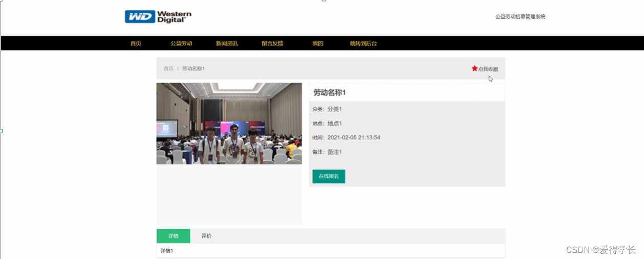The height and width of the screenshot is (259, 644).
Task: Select 我的 in the navigation bar
Action: (x=318, y=44)
